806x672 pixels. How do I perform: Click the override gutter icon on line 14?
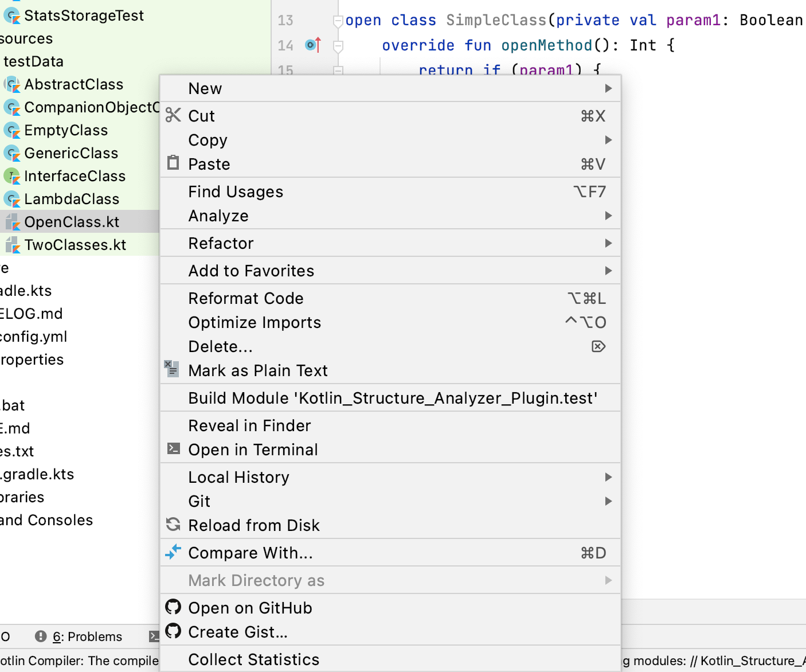coord(313,45)
